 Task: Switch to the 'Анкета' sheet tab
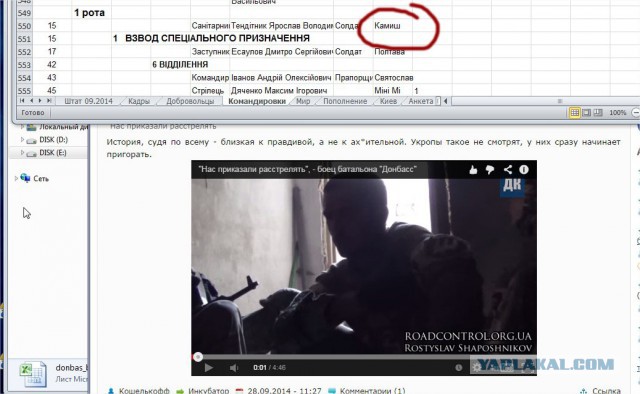click(421, 101)
